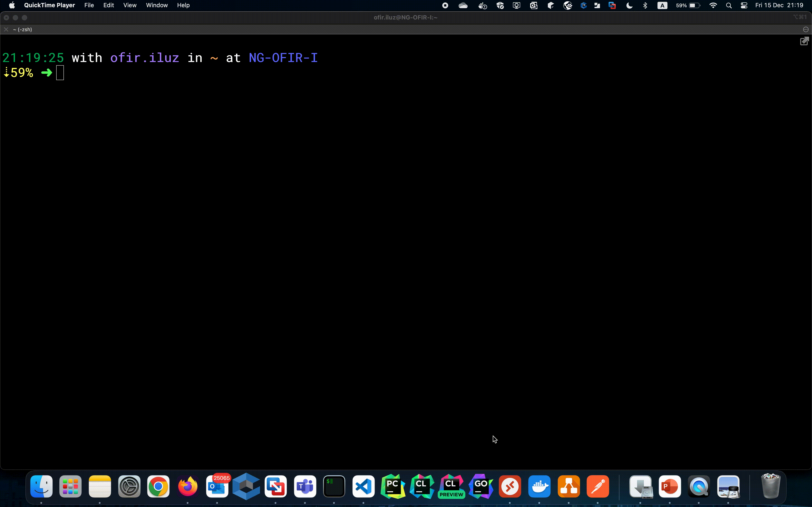Image resolution: width=812 pixels, height=507 pixels.
Task: Stop screen recording from menu bar
Action: 445,5
